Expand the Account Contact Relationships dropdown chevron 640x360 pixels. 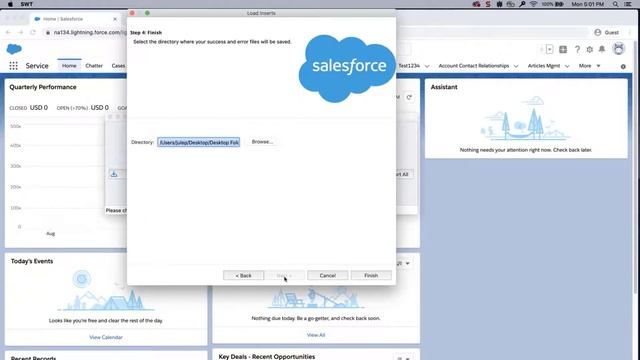pos(516,66)
